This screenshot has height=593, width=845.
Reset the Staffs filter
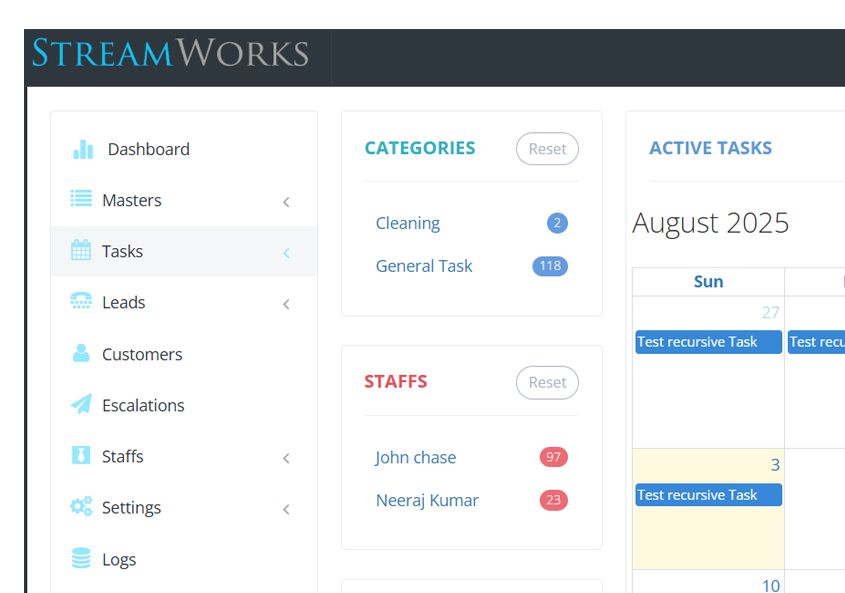547,382
